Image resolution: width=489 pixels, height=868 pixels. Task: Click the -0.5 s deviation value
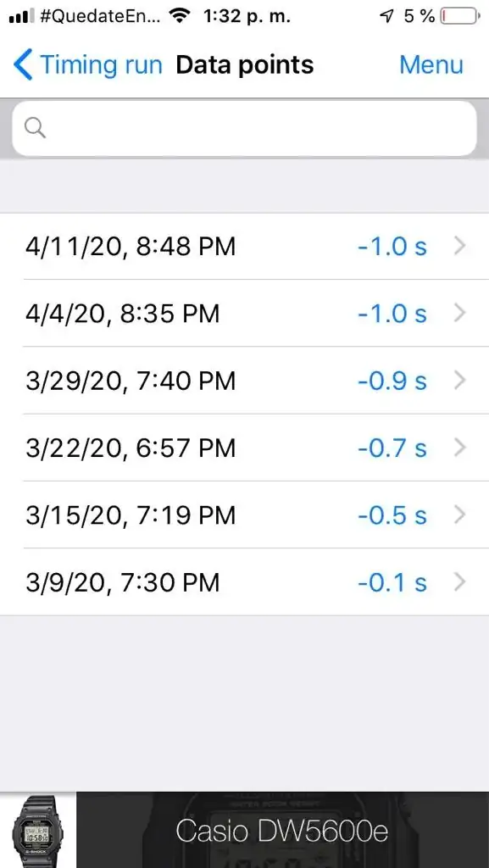click(x=392, y=515)
